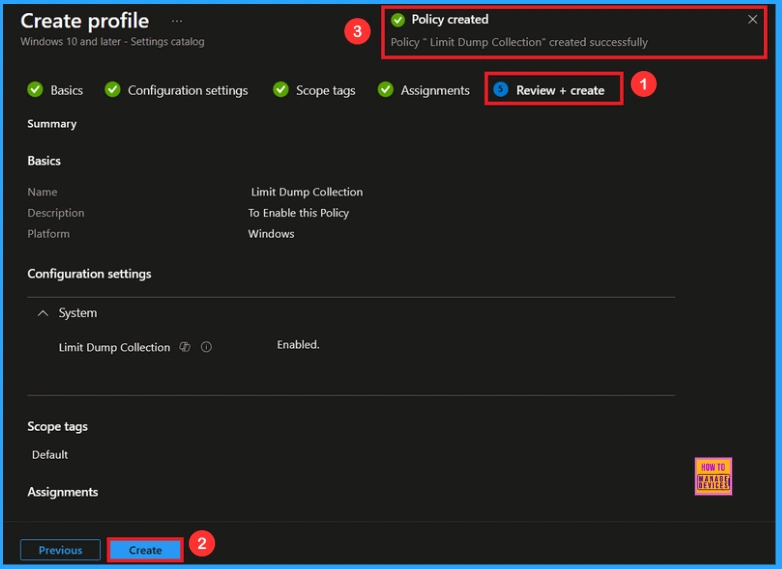Click the Windows 10 and later subtitle
782x569 pixels.
click(112, 42)
